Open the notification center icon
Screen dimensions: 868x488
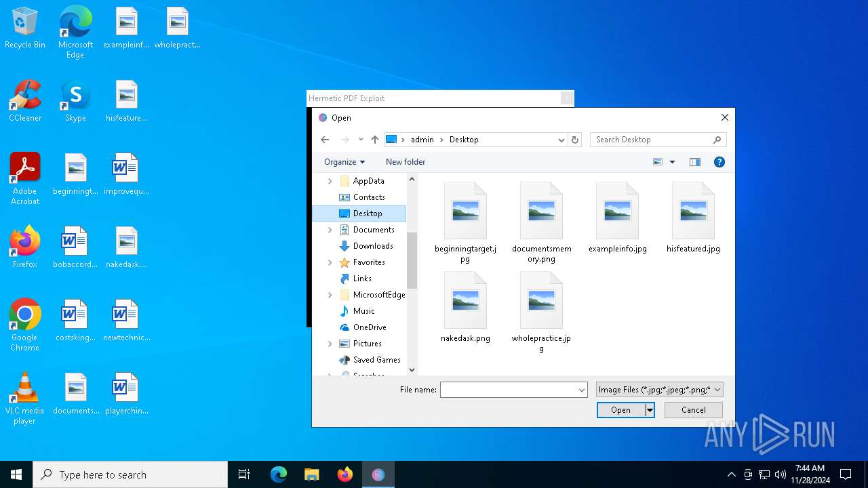846,474
